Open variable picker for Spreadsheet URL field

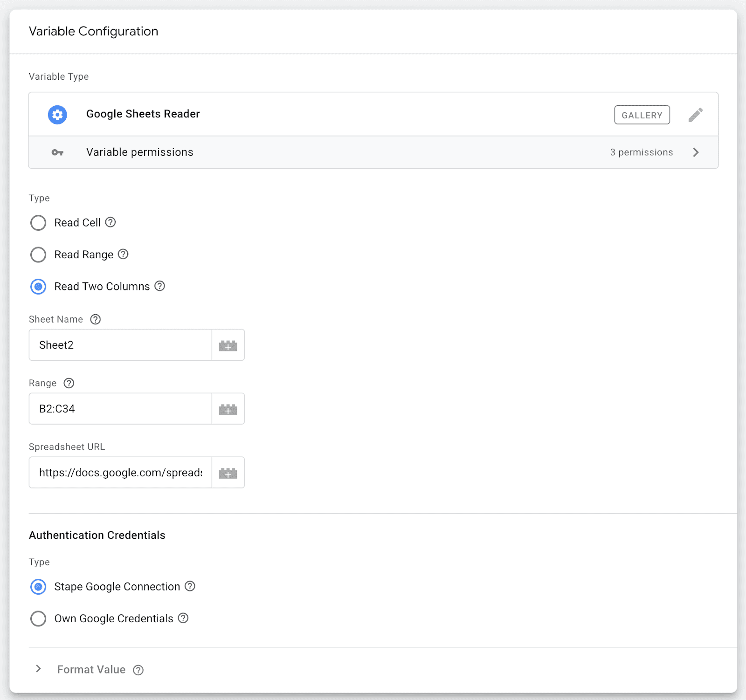228,473
